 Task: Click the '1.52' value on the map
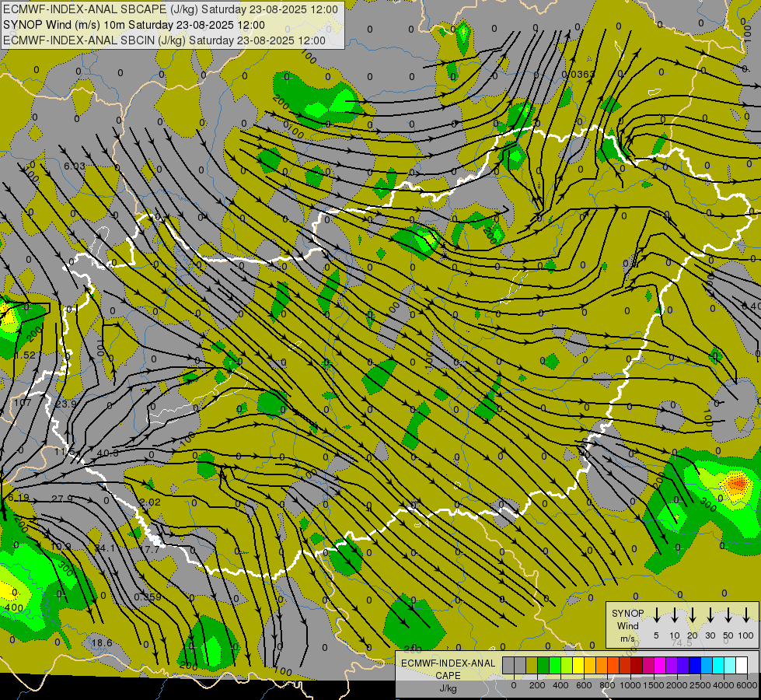click(25, 355)
